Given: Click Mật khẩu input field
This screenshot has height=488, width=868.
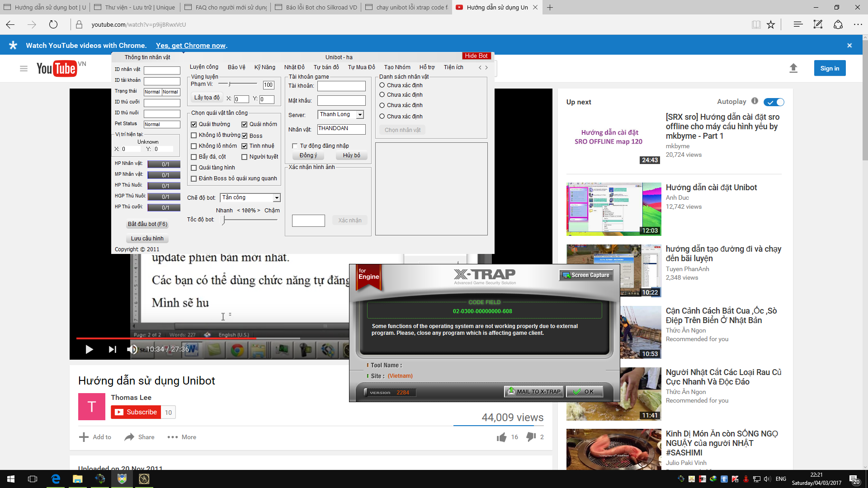Looking at the screenshot, I should 341,101.
